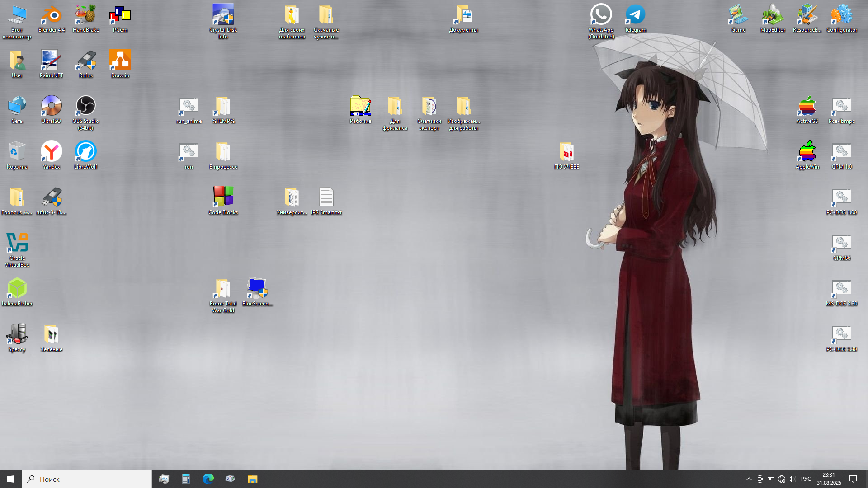This screenshot has height=488, width=868.
Task: Open the clock showing 23:31
Action: (829, 479)
